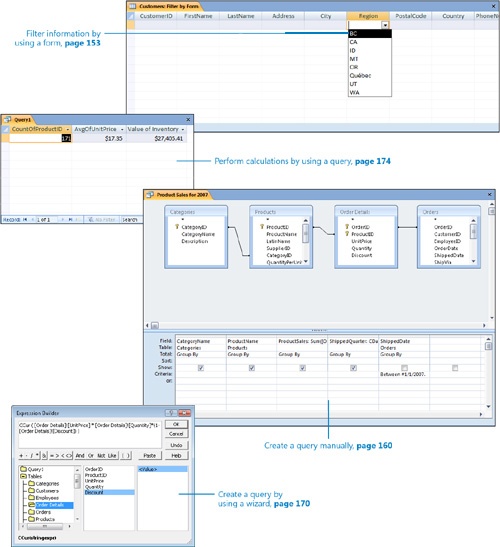Image resolution: width=500 pixels, height=547 pixels.
Task: Select the Order Details folder icon
Action: pos(32,505)
